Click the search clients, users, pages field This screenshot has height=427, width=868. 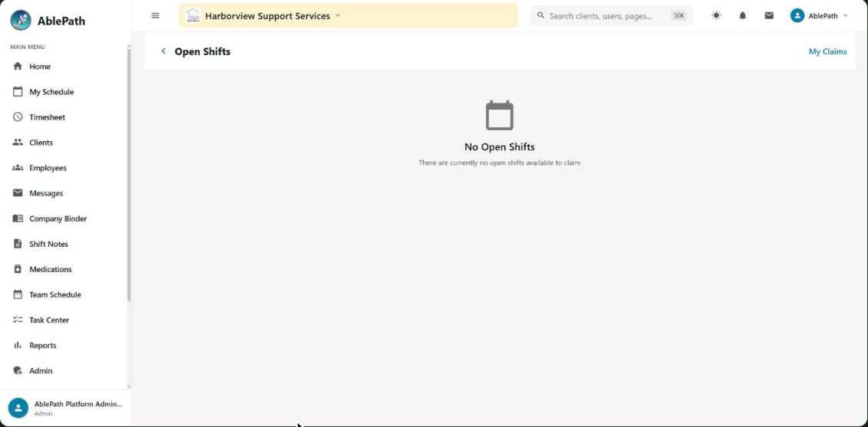(611, 15)
